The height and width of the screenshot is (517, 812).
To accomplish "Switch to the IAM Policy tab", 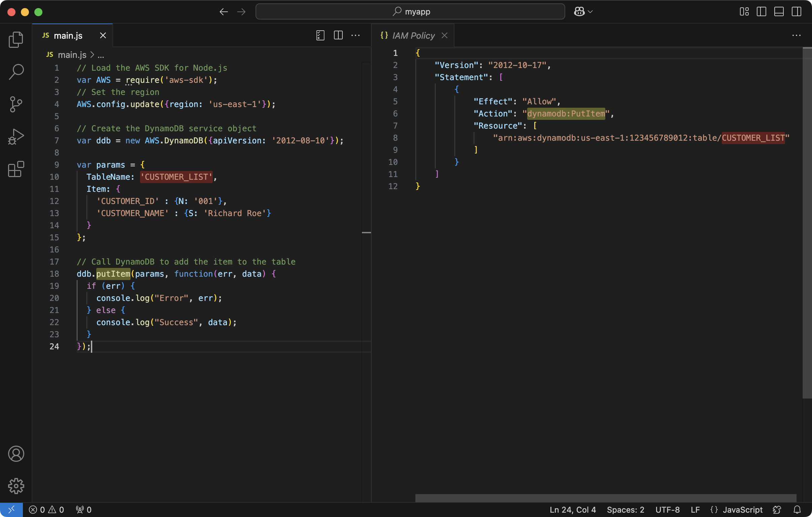I will click(413, 35).
